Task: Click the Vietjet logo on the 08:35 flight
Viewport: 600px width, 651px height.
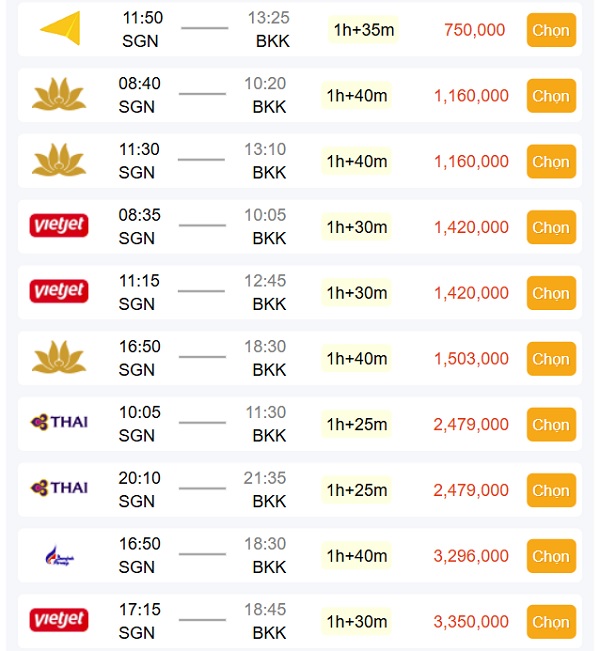Action: 59,226
